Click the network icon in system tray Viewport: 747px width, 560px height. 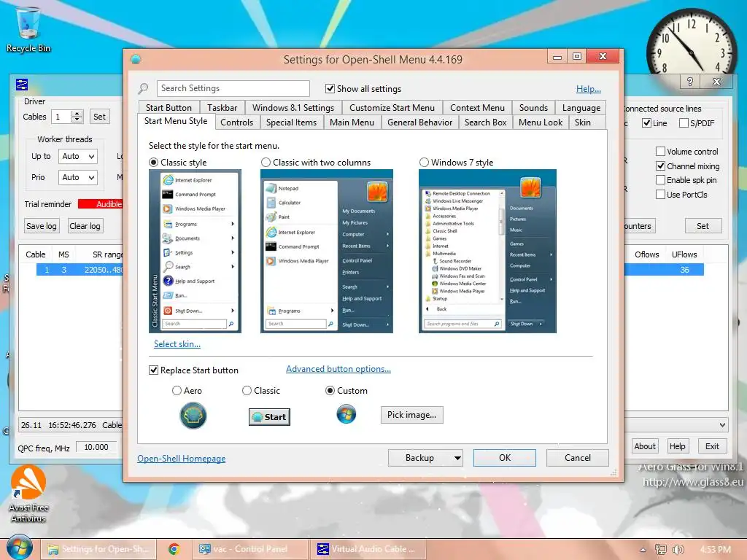coord(660,550)
